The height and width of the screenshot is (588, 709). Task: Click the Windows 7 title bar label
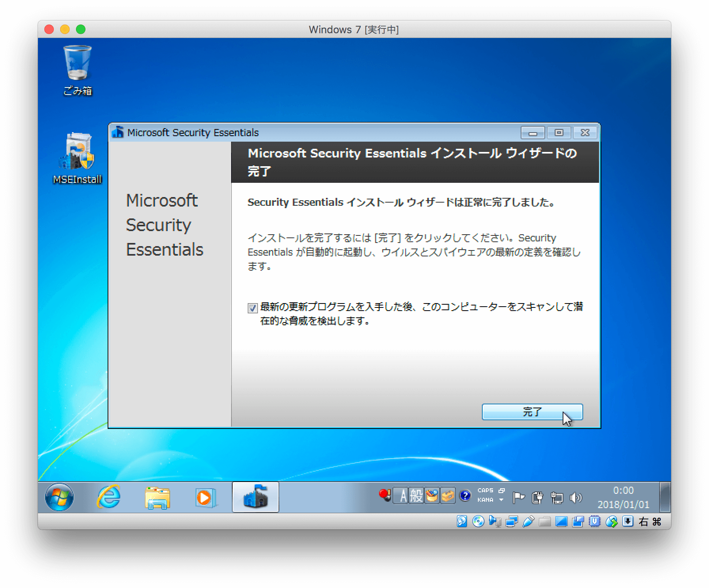[x=354, y=30]
